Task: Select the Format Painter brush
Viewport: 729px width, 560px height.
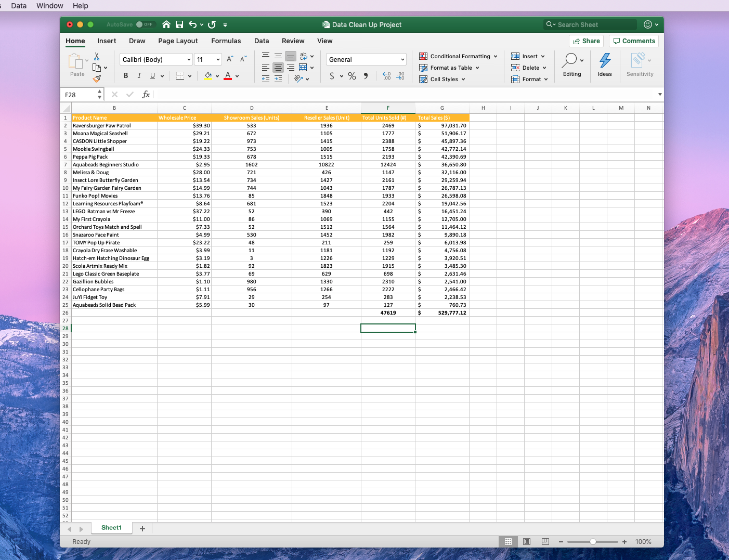Action: 97,79
